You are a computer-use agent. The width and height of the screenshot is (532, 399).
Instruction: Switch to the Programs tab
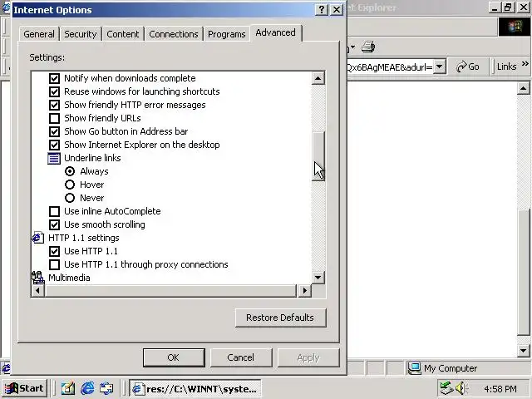(227, 34)
